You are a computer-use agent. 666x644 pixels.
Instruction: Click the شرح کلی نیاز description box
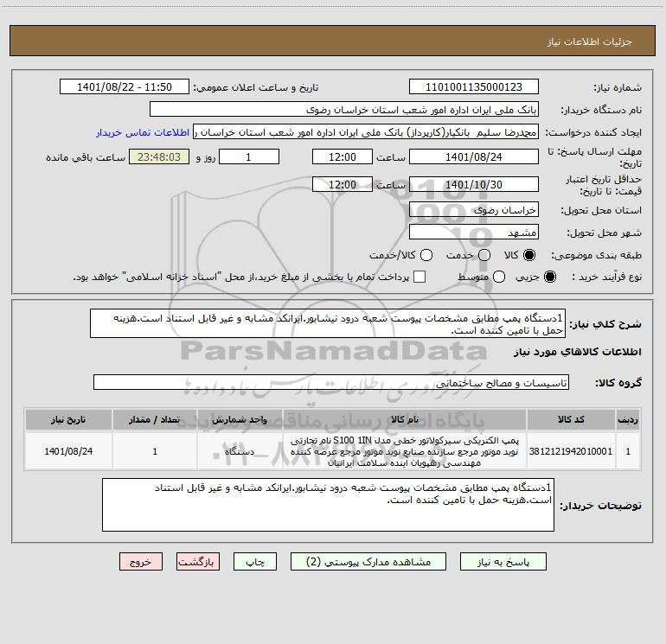point(328,323)
